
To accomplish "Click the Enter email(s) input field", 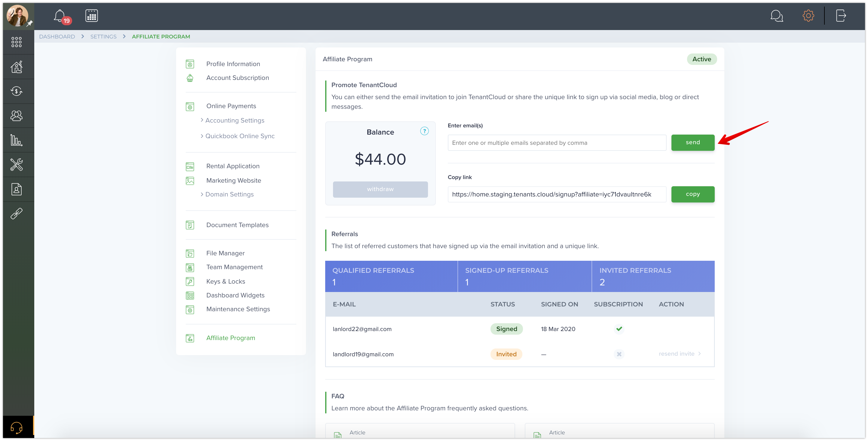I will click(557, 143).
